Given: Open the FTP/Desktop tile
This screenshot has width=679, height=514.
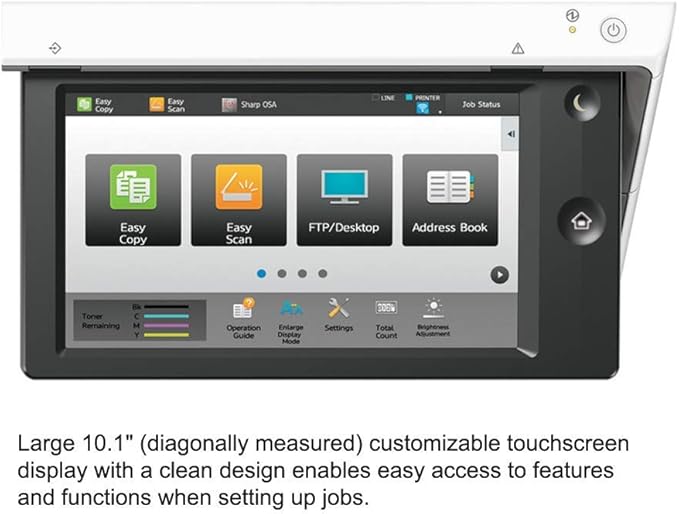Looking at the screenshot, I should 344,200.
